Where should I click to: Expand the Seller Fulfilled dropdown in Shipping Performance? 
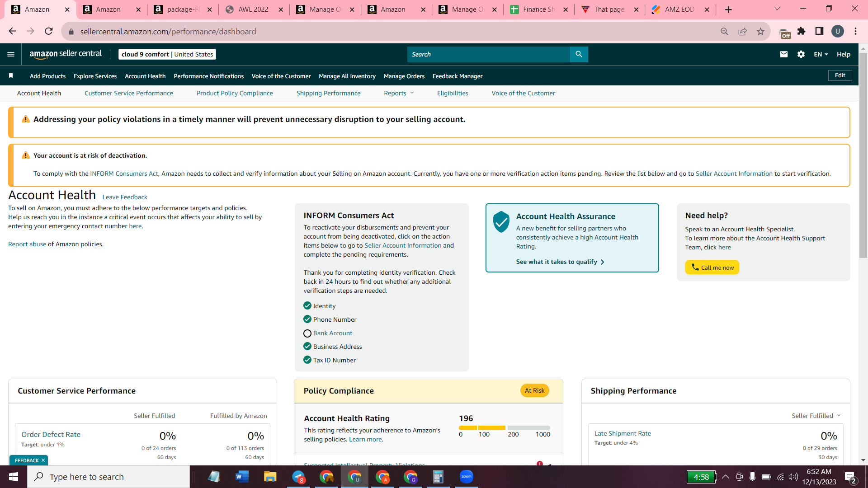pos(816,416)
